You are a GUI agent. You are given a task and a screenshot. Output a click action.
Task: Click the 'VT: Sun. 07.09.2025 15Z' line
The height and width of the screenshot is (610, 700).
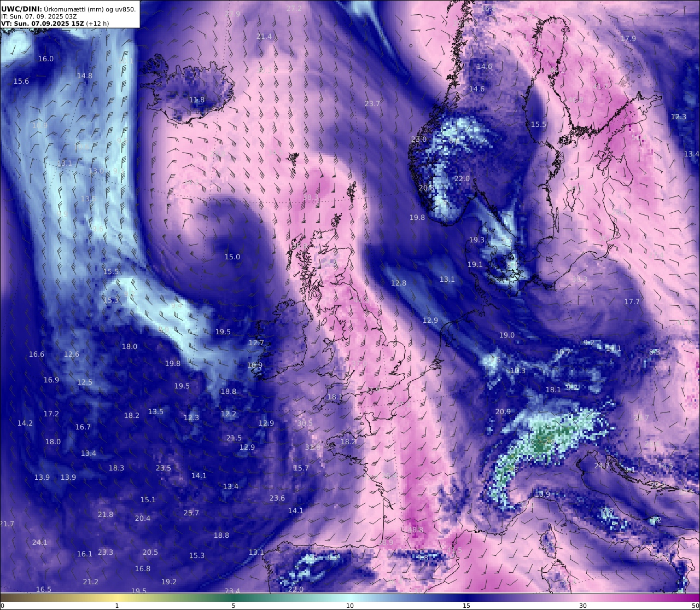point(43,24)
